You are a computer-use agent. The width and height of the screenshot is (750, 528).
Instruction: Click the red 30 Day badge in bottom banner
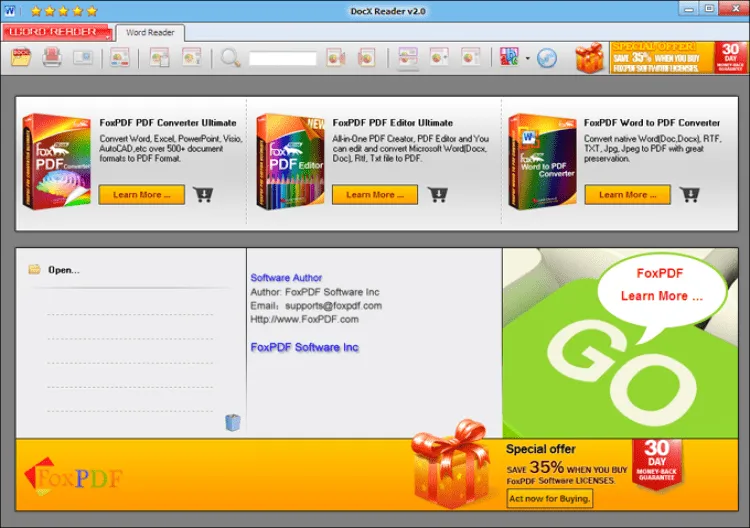coord(657,465)
